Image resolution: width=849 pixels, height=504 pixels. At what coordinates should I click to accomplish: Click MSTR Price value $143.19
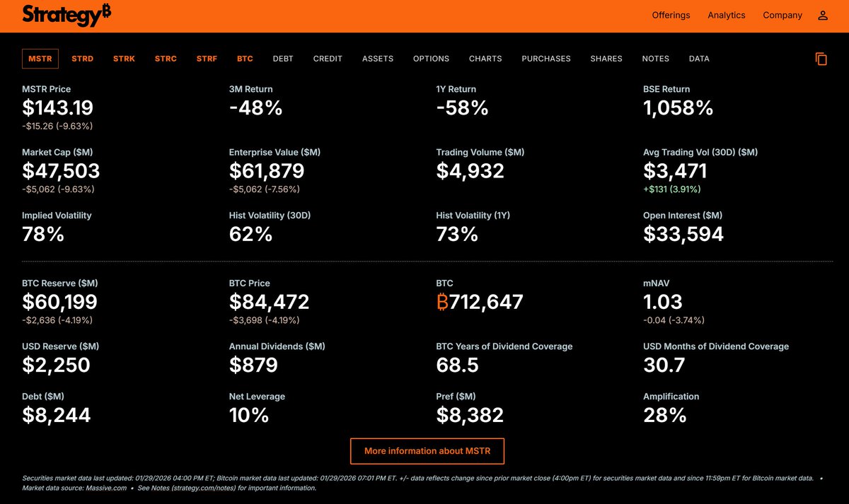[x=57, y=107]
